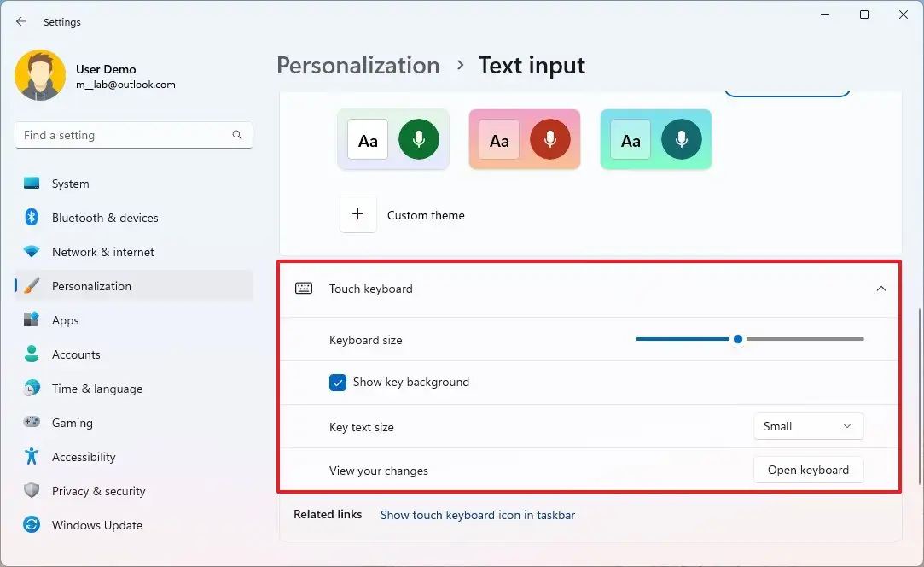Go to Time & language settings
Viewport: 924px width, 567px height.
coord(96,389)
